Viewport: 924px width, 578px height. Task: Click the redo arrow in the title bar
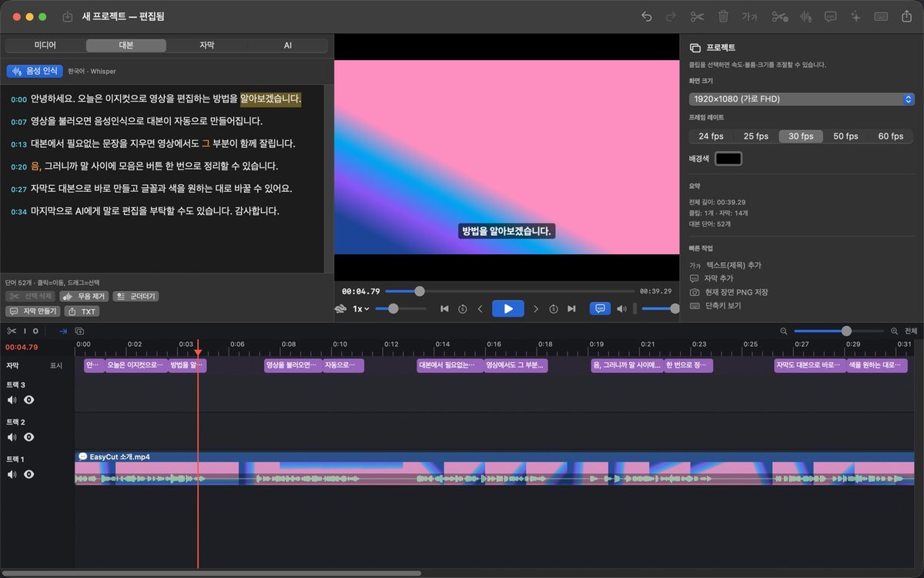pyautogui.click(x=671, y=16)
